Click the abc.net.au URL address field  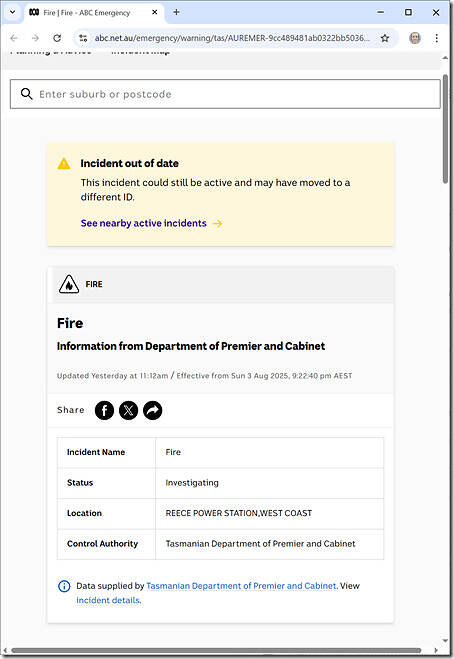pos(232,38)
